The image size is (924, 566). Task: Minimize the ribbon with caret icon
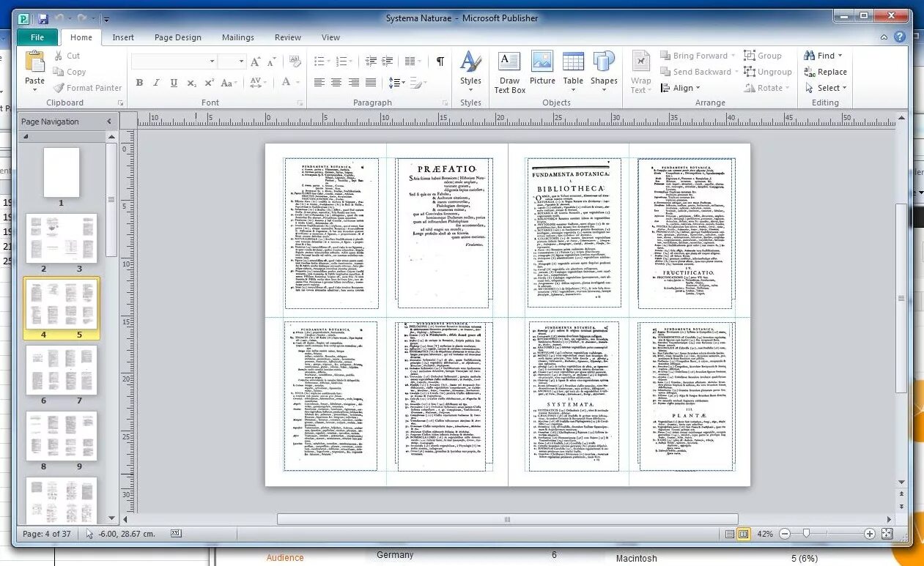click(884, 37)
